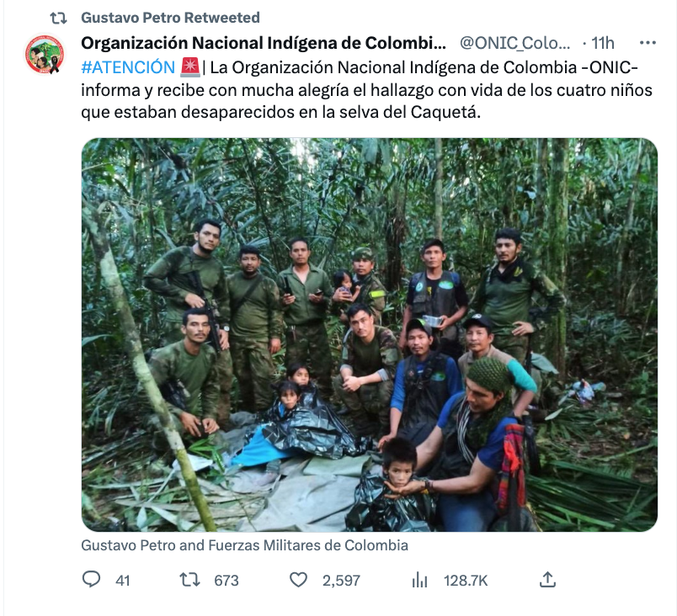Click the tweet body text
The height and width of the screenshot is (616, 677).
[x=367, y=90]
